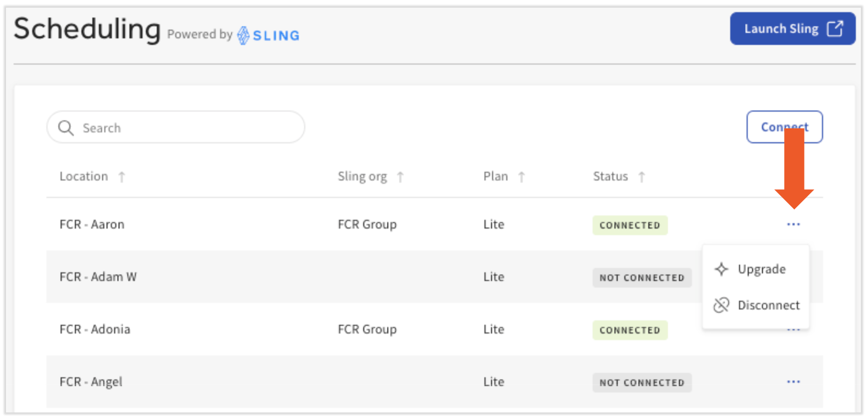Open the three-dot menu for FCR - Aaron
This screenshot has height=419, width=868.
[x=793, y=224]
